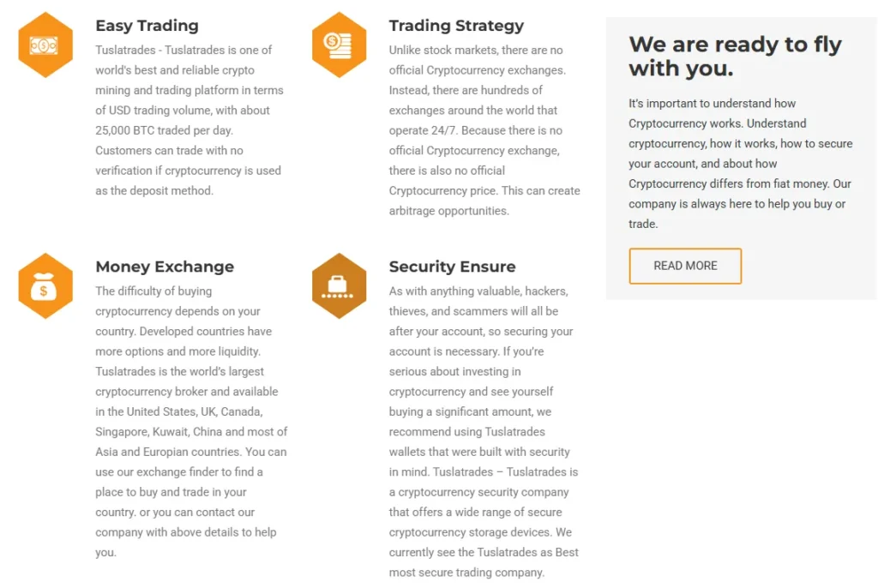Click the "25,000 BTC traded per day" text
This screenshot has height=588, width=878.
pyautogui.click(x=164, y=130)
